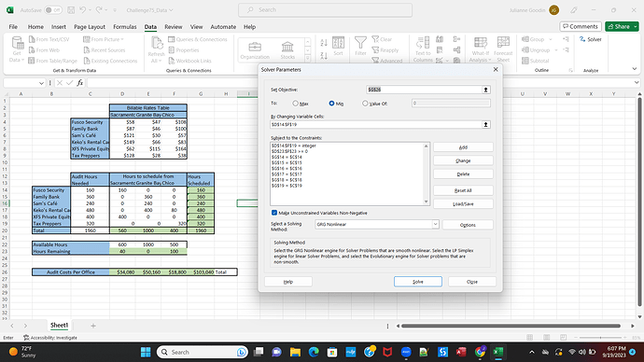Screen dimensions: 644x362
Task: Click the Solve button
Action: [x=418, y=282]
